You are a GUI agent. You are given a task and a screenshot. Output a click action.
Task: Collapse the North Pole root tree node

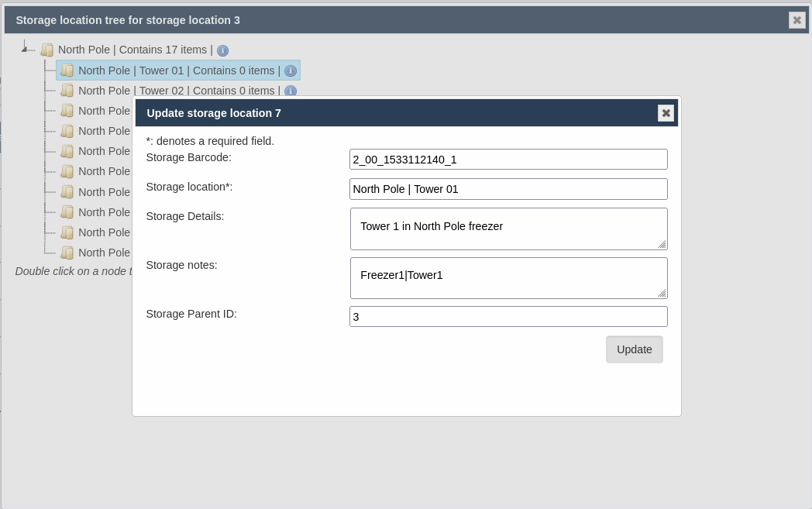[x=24, y=50]
